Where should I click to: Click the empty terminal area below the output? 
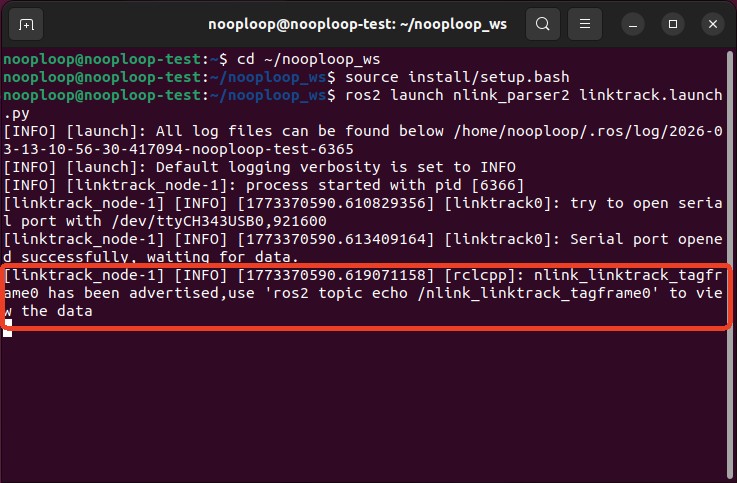click(368, 410)
